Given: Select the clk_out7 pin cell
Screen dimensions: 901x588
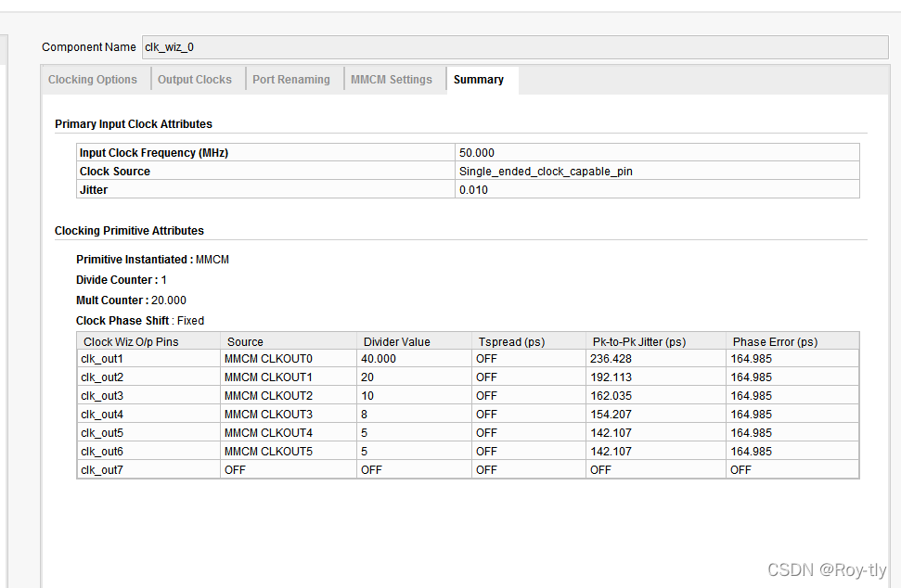Looking at the screenshot, I should (x=148, y=469).
